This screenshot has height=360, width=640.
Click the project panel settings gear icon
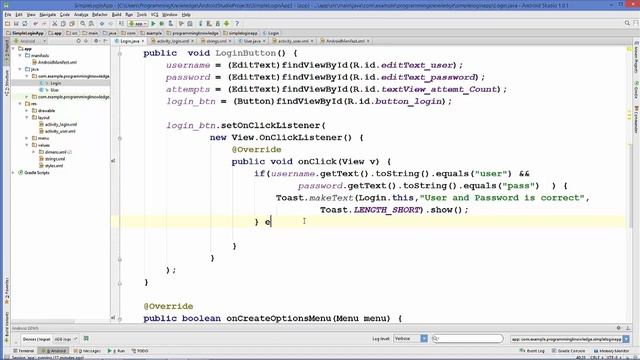click(x=96, y=41)
